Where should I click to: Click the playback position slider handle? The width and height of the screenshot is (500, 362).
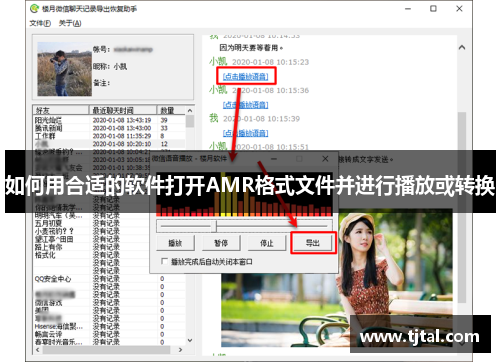click(x=214, y=226)
